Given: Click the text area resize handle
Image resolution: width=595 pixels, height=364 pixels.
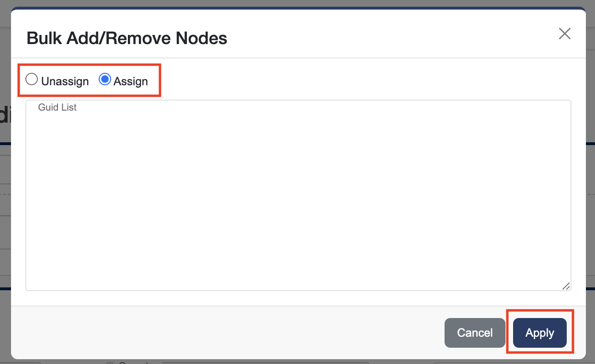Looking at the screenshot, I should coord(566,286).
